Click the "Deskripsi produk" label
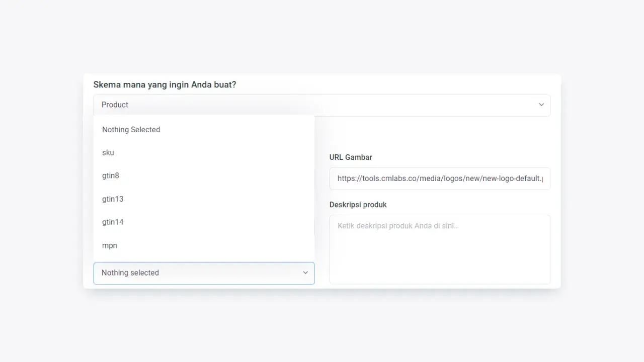Viewport: 644px width, 362px height. tap(358, 205)
